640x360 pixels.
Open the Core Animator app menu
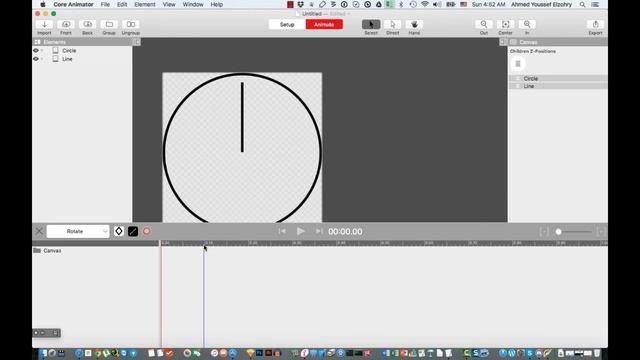[x=73, y=4]
